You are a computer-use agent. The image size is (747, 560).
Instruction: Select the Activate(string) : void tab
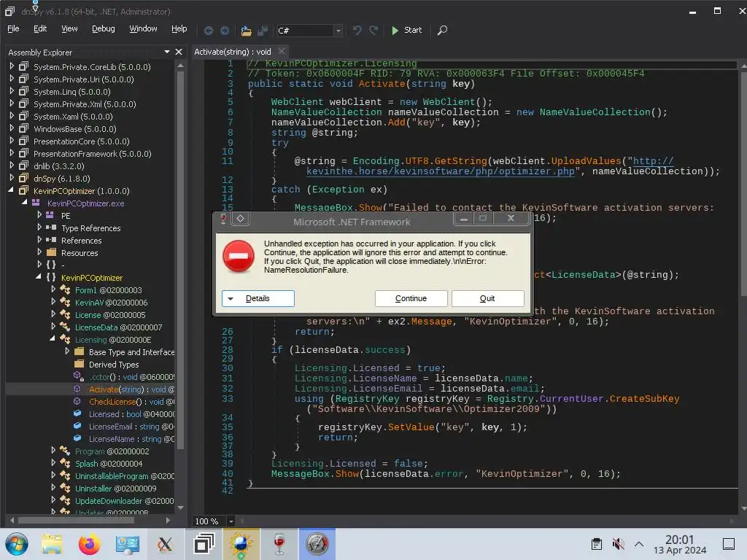pyautogui.click(x=233, y=52)
